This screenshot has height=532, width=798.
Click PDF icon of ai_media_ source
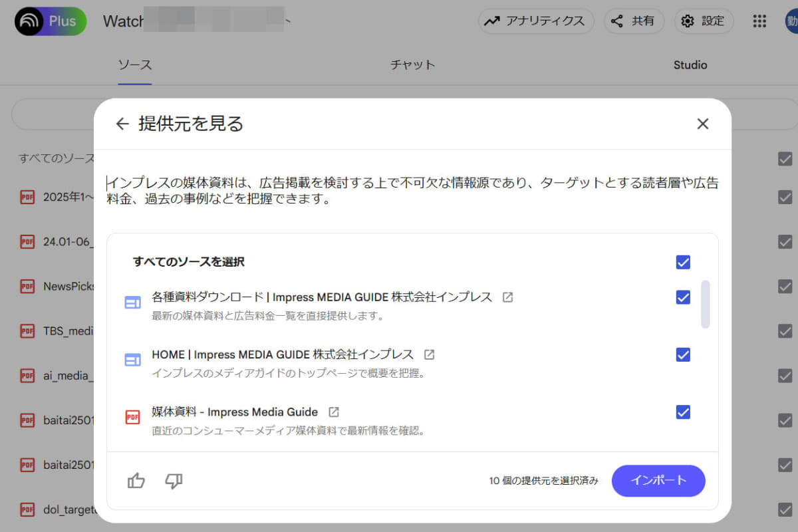coord(27,375)
